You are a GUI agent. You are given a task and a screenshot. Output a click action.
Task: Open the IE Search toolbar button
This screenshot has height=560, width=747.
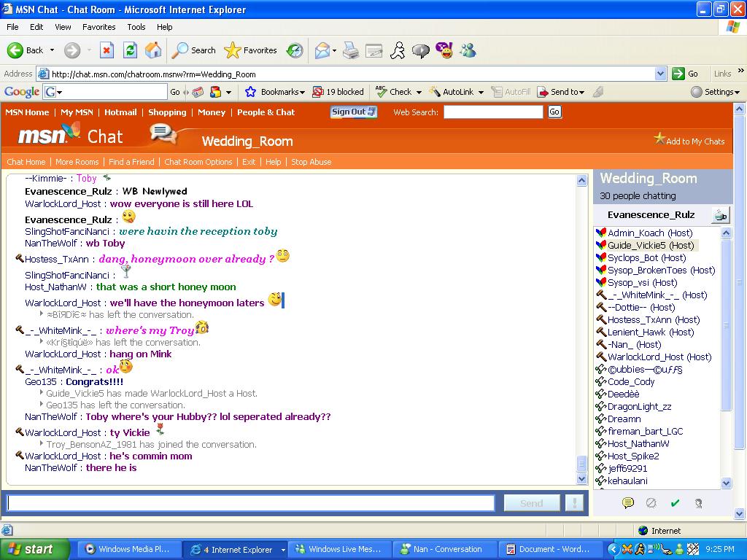pos(194,50)
